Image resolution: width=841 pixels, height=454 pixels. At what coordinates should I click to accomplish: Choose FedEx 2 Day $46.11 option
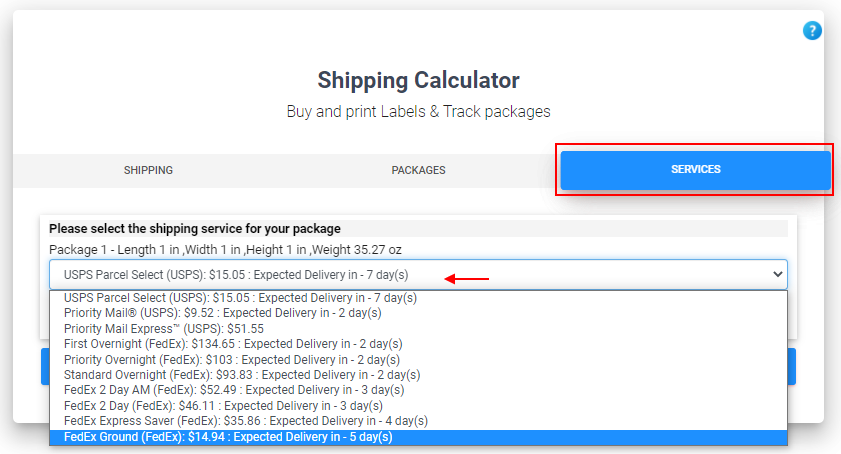pos(418,406)
